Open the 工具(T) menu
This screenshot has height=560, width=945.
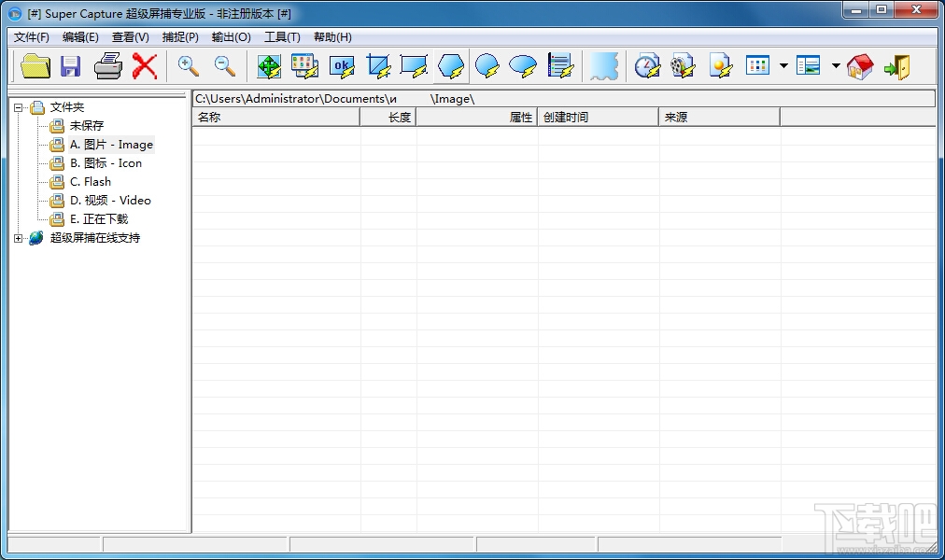click(282, 37)
